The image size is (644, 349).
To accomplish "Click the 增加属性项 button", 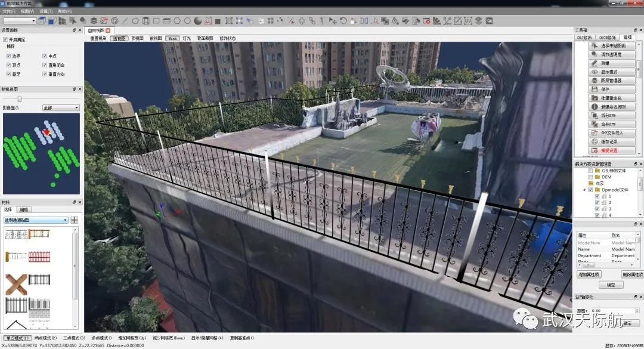I will (589, 274).
